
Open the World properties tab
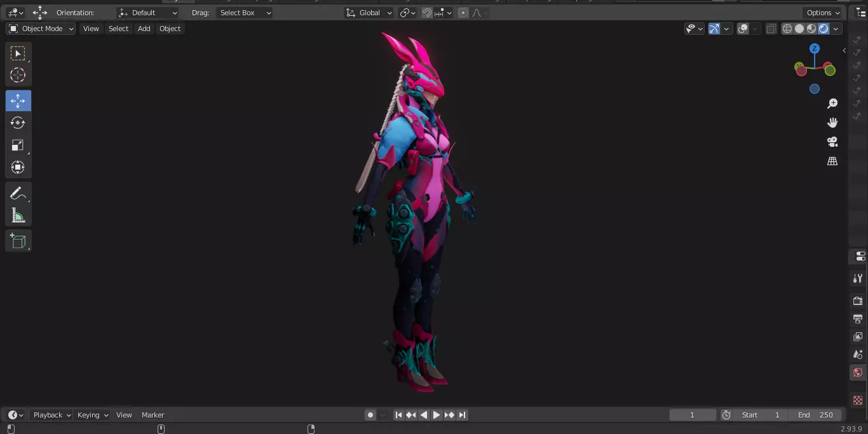click(x=858, y=372)
